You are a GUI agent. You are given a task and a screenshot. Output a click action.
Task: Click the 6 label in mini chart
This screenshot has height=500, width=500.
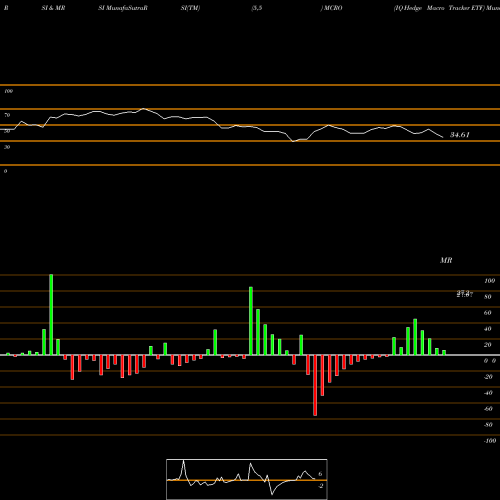pos(320,474)
